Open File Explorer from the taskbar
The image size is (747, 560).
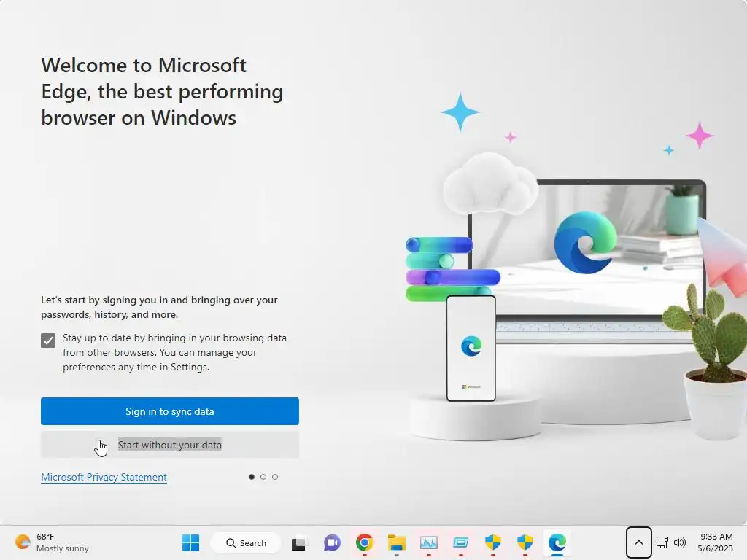pyautogui.click(x=396, y=542)
